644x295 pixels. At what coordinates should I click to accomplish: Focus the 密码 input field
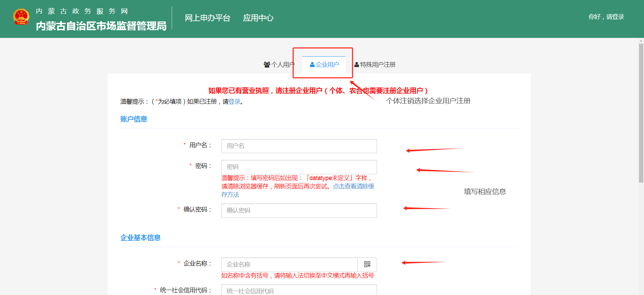click(299, 167)
